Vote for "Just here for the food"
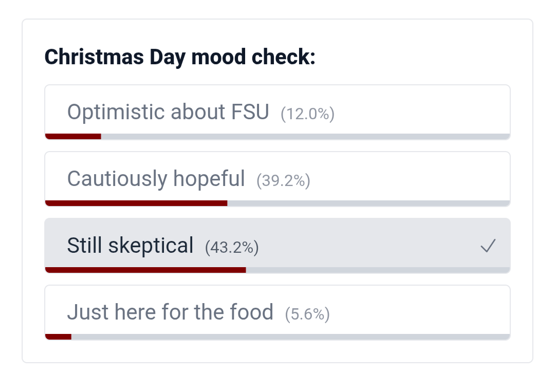 click(170, 312)
